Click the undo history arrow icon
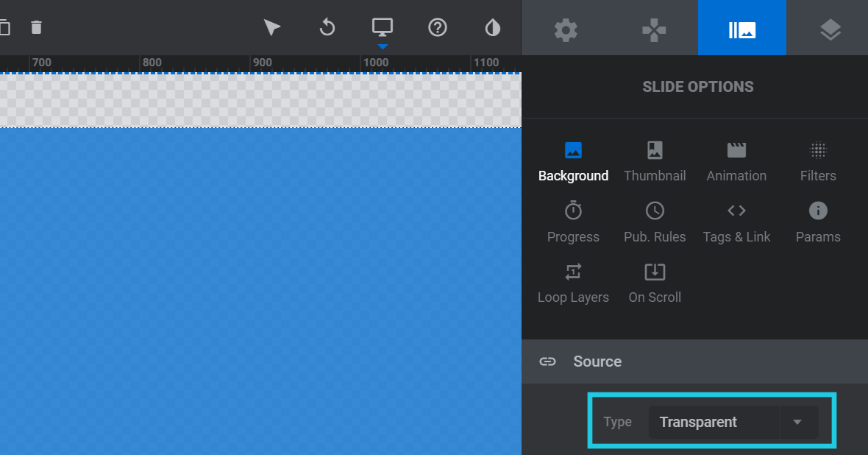 [x=327, y=27]
